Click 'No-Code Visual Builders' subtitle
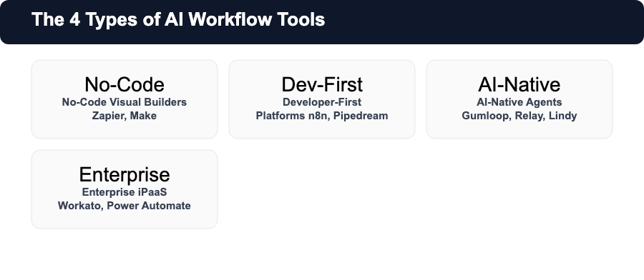The image size is (644, 280). point(125,102)
